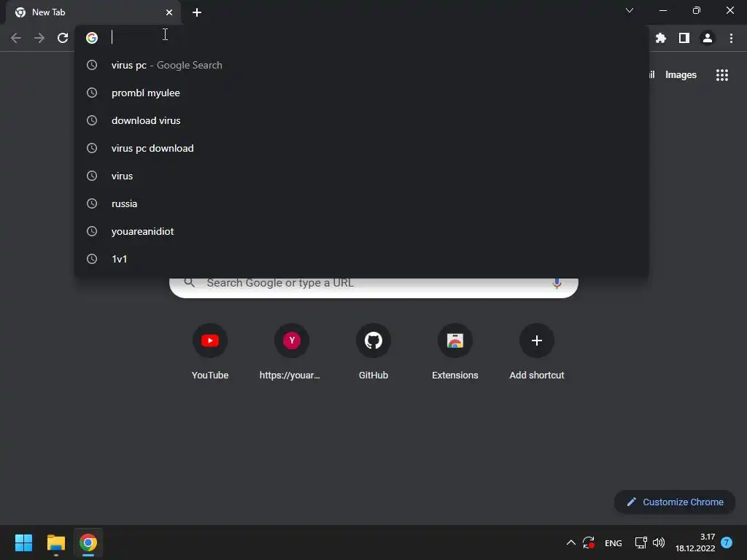Click the ENG language indicator
This screenshot has height=560, width=747.
coord(613,542)
